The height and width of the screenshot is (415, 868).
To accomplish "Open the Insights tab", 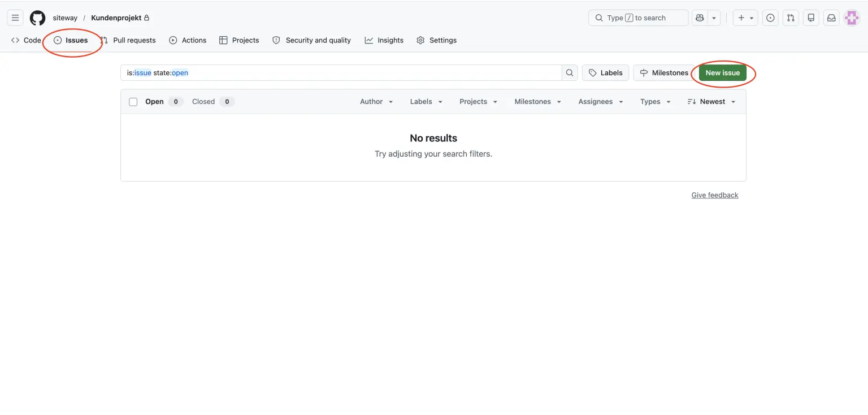I will coord(384,40).
